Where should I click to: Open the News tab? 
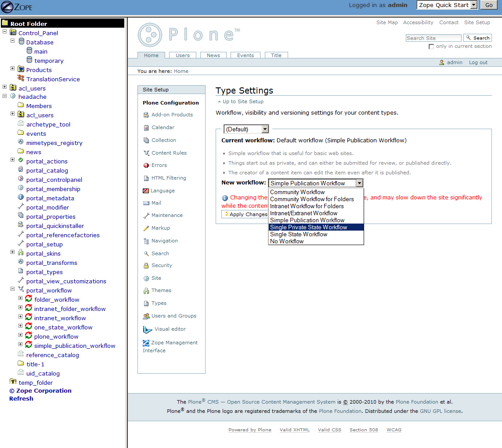pos(213,55)
